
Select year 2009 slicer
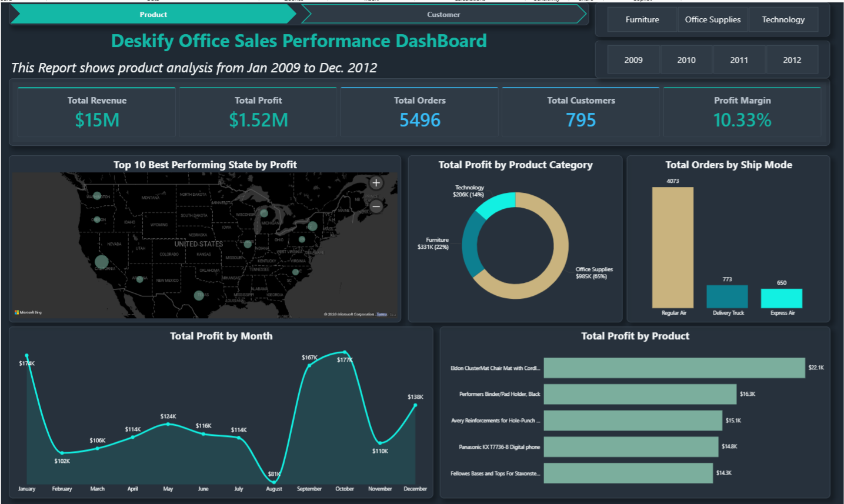pos(633,60)
